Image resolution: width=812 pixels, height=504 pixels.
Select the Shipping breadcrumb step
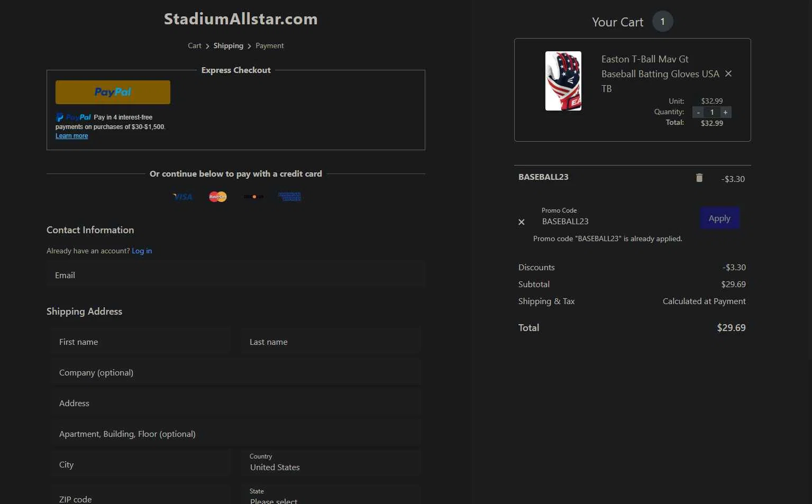229,45
